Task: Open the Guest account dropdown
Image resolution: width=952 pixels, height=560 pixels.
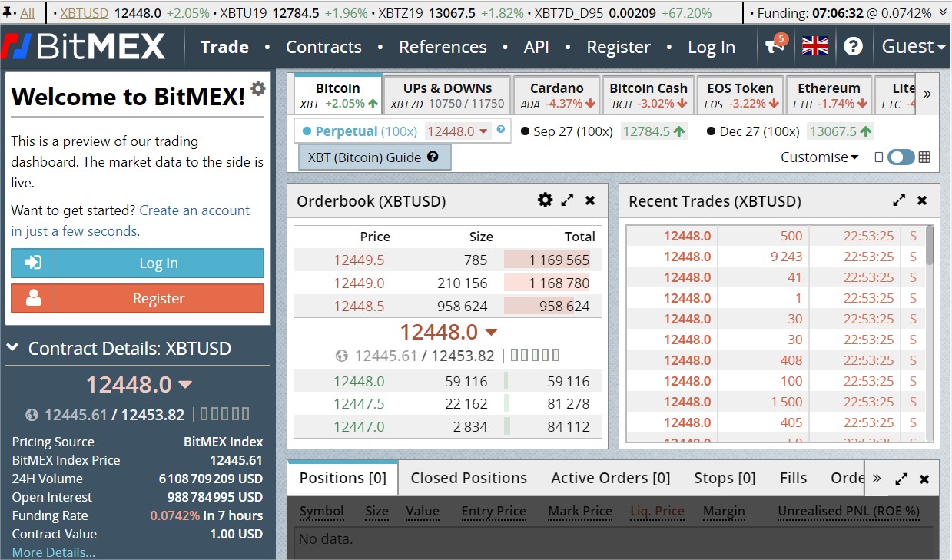Action: (x=914, y=46)
